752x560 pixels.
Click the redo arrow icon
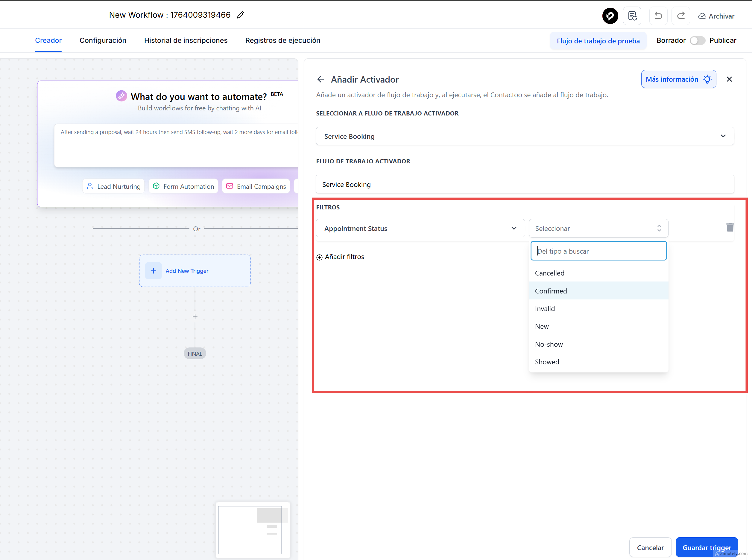680,16
